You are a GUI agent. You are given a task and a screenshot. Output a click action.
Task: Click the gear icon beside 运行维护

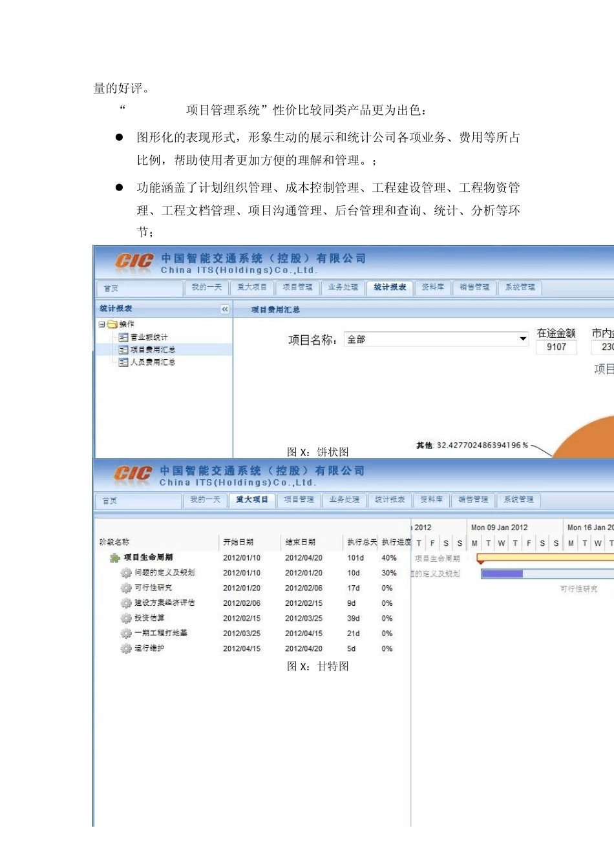(x=126, y=648)
